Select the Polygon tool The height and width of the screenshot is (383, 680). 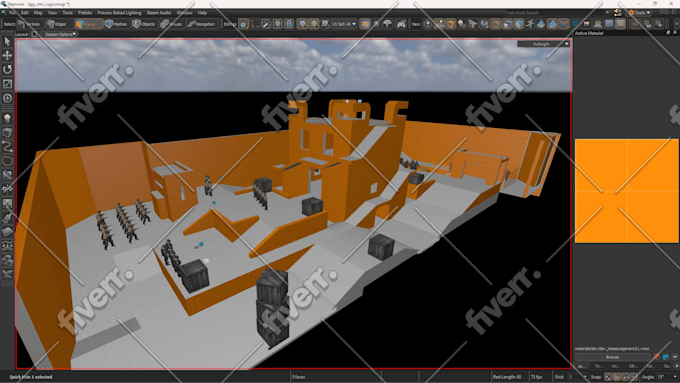7,161
